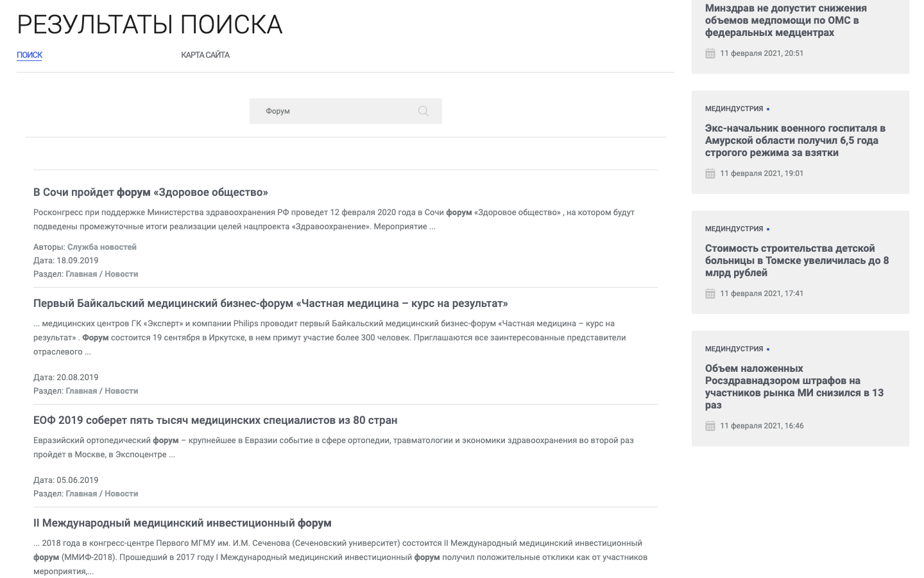Click the Служба новостей author link
The height and width of the screenshot is (578, 924).
[x=102, y=247]
